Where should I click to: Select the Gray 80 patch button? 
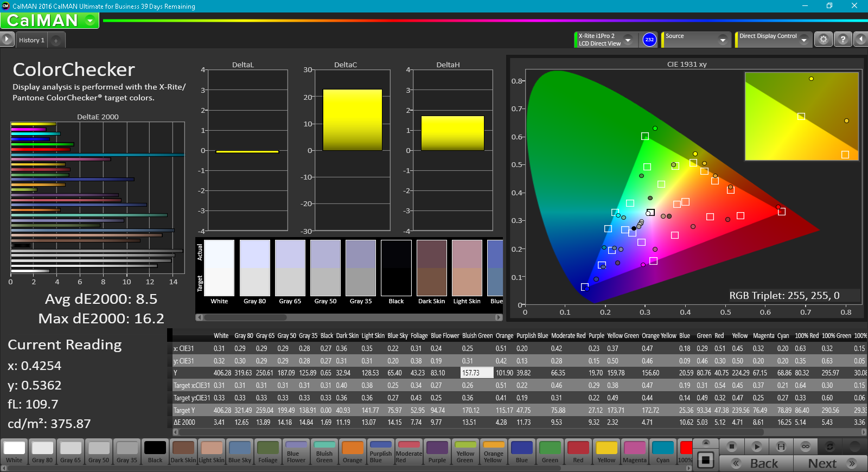click(x=42, y=452)
